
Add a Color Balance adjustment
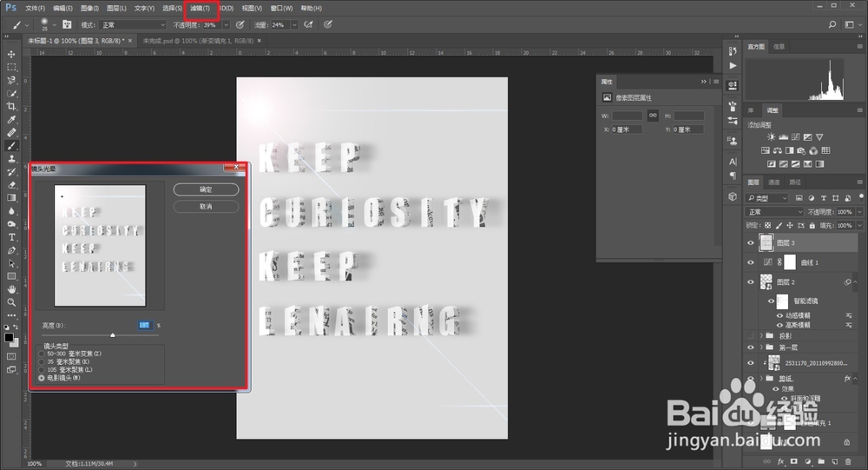point(777,150)
